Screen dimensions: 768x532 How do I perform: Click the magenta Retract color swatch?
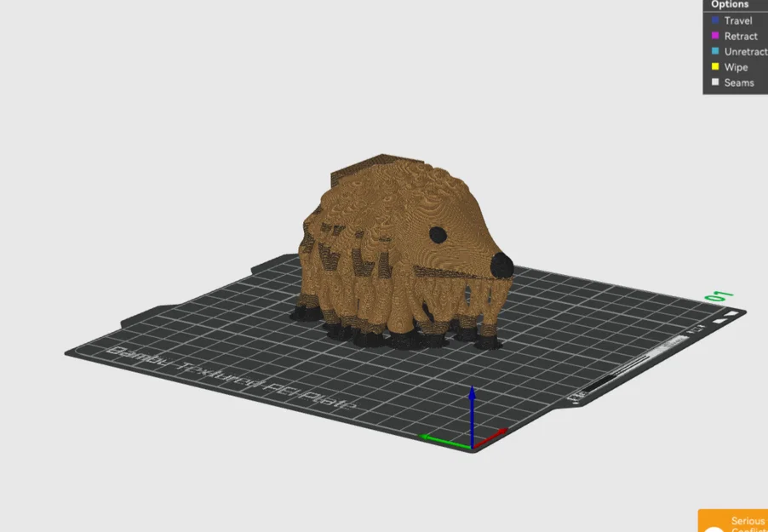(x=715, y=36)
